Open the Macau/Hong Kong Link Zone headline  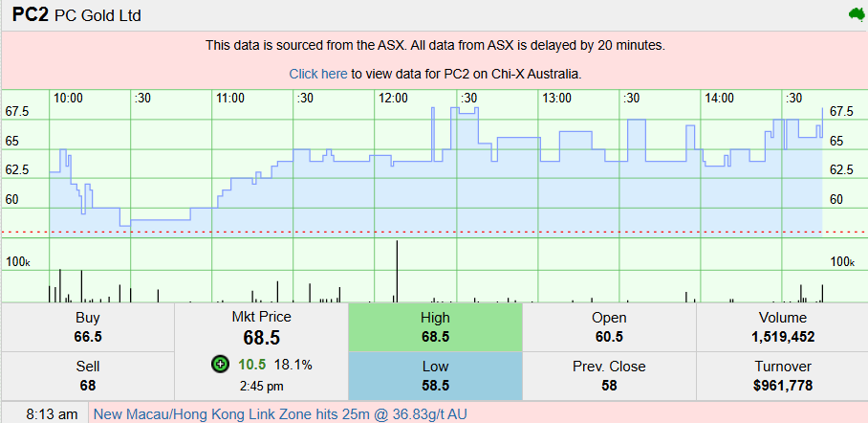click(x=281, y=414)
